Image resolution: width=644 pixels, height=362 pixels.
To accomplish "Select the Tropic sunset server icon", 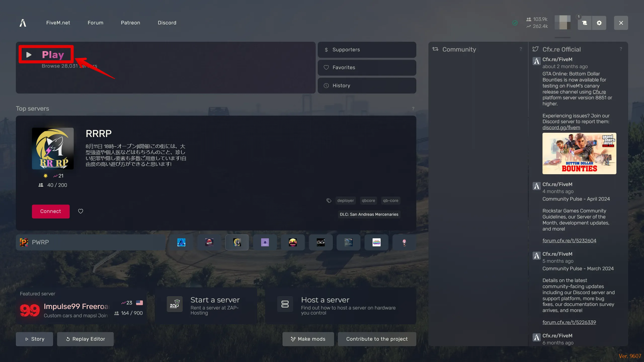I will [x=293, y=242].
